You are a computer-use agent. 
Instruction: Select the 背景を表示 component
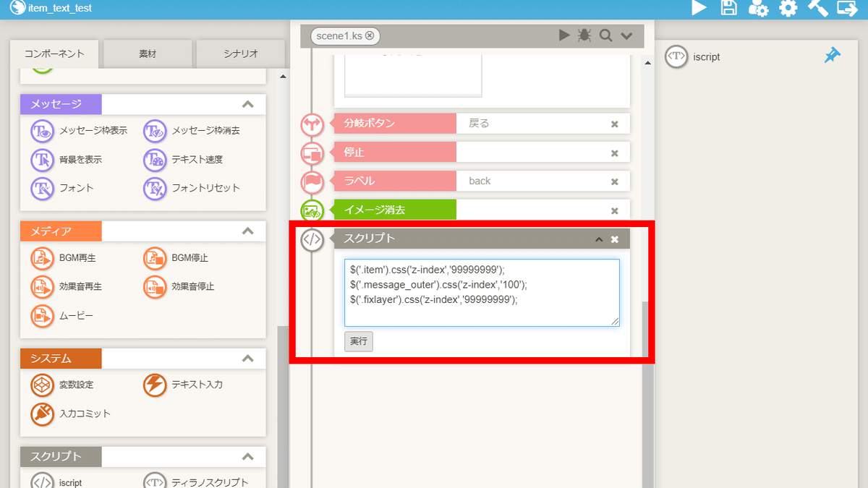click(67, 159)
